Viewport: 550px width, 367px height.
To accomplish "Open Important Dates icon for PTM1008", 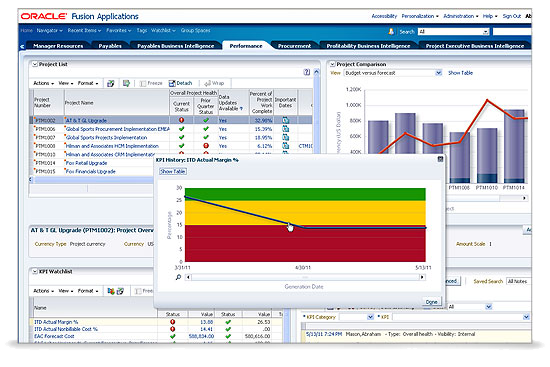I will point(286,146).
